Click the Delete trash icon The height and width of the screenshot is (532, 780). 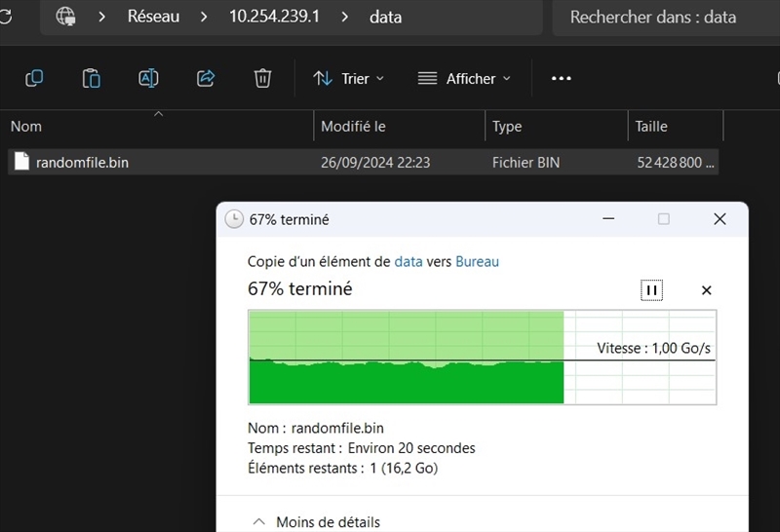(262, 79)
